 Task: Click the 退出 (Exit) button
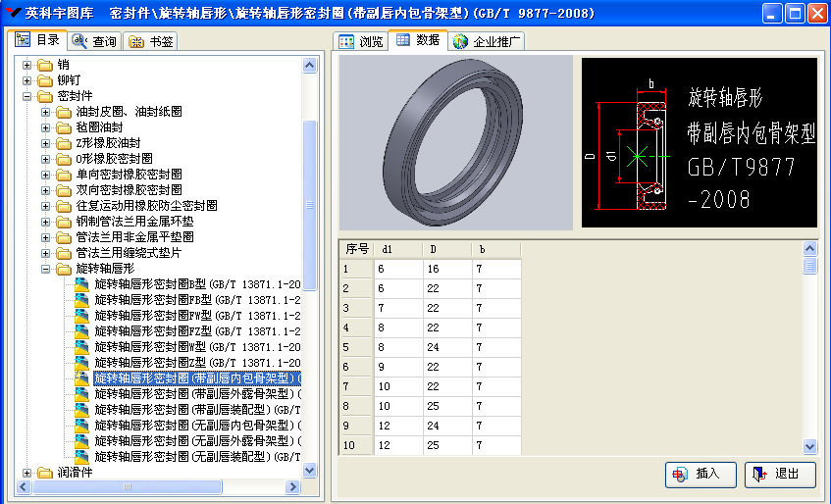(780, 474)
